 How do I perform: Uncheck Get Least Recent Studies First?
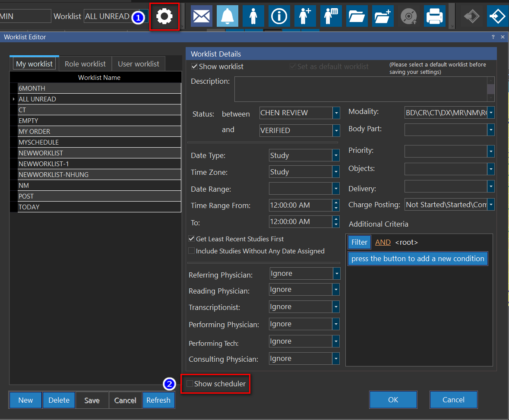[x=191, y=239]
